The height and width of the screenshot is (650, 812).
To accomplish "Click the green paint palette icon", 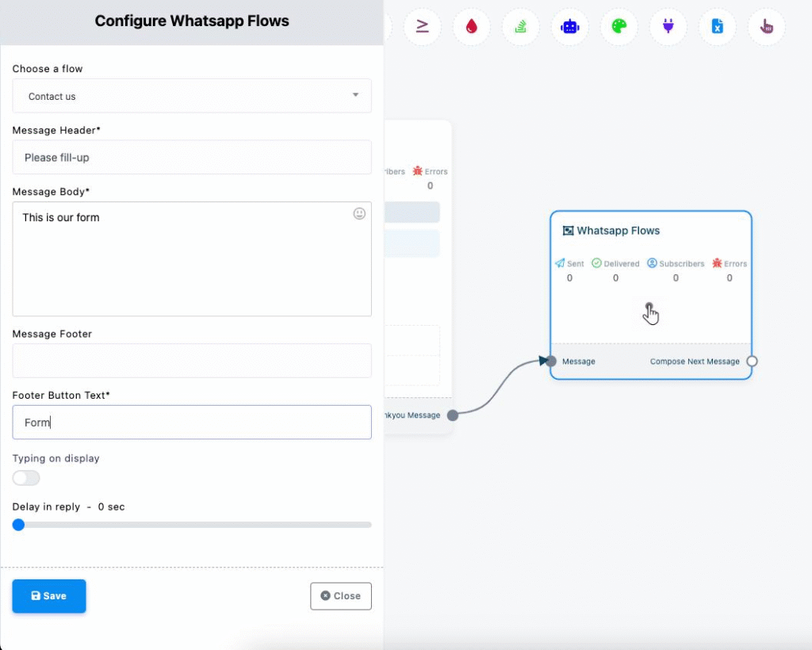I will 619,26.
